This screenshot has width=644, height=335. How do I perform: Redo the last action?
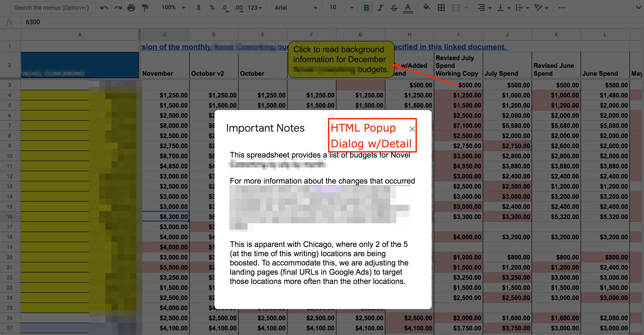pyautogui.click(x=117, y=7)
